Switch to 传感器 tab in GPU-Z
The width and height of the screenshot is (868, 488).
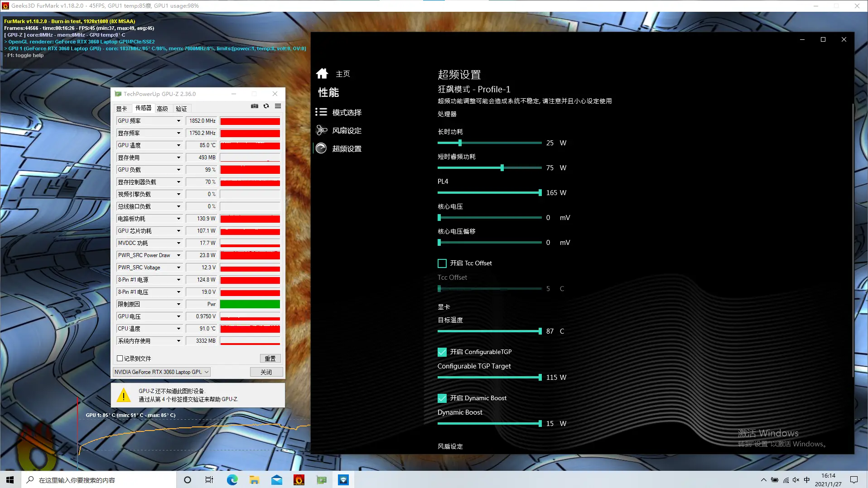coord(143,108)
